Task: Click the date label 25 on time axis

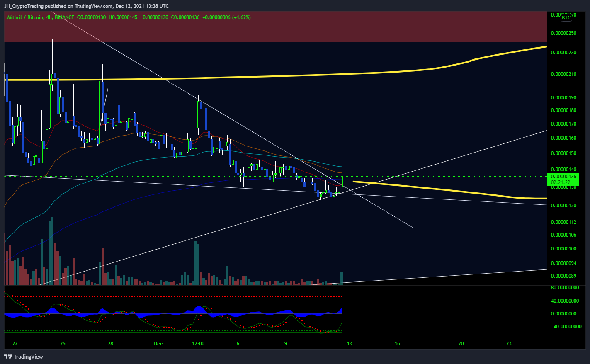Action: click(63, 344)
